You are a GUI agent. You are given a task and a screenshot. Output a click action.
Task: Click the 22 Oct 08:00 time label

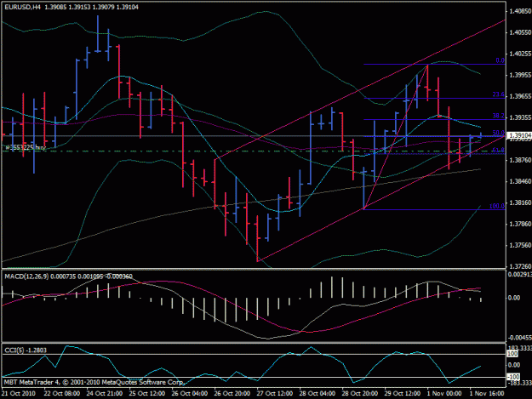[x=62, y=394]
